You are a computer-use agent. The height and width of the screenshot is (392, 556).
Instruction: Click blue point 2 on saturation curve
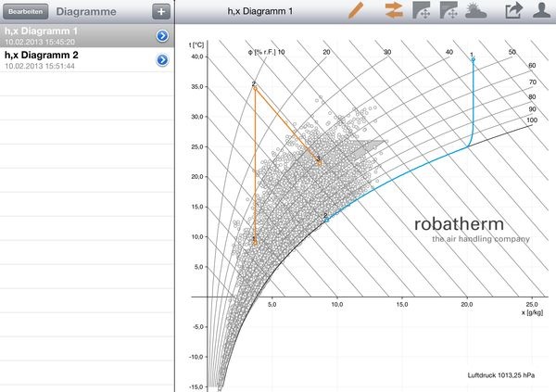(326, 218)
